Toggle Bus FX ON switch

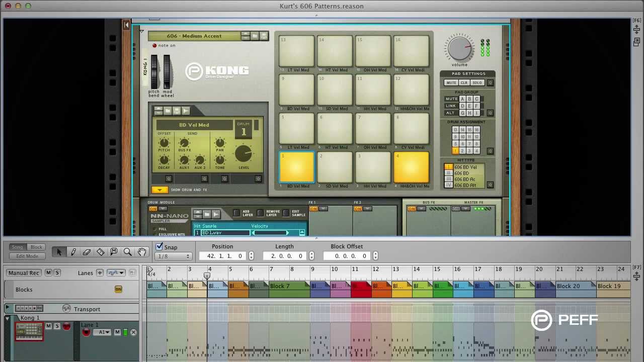tap(412, 209)
